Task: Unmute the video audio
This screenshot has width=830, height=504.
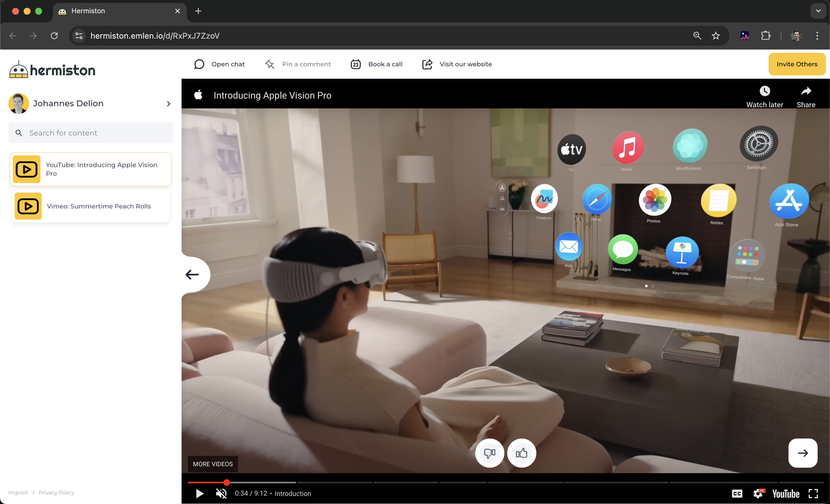Action: click(221, 493)
